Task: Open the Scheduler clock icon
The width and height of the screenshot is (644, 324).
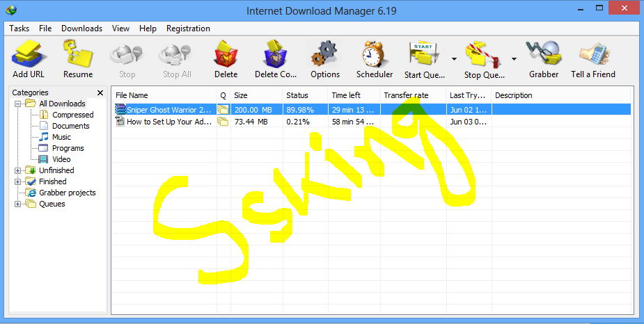Action: point(374,54)
